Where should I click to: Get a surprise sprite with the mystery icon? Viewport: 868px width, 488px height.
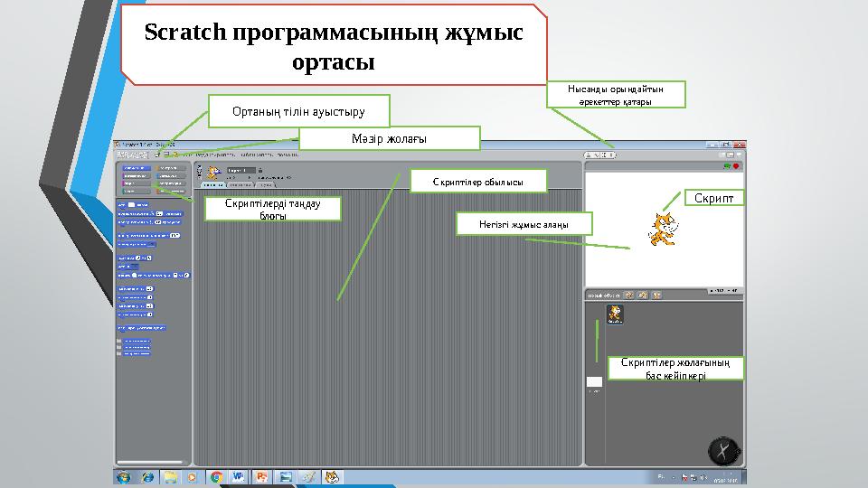[656, 296]
